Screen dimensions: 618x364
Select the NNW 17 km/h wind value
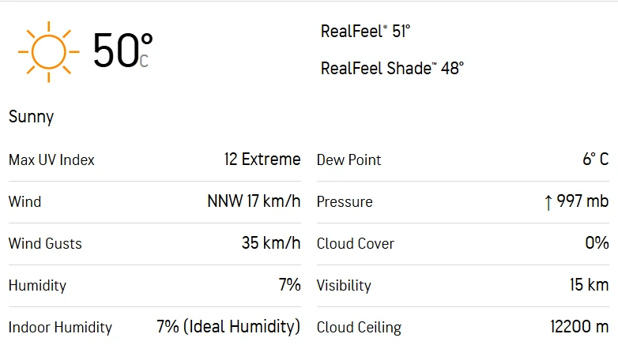(x=254, y=201)
